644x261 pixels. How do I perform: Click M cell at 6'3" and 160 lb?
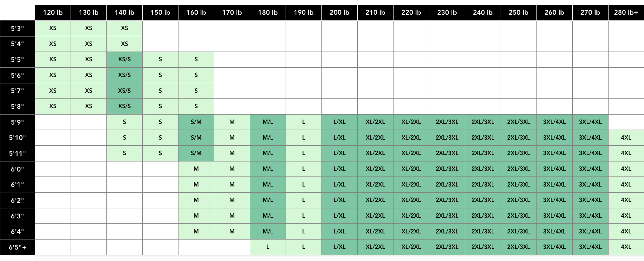pos(196,216)
